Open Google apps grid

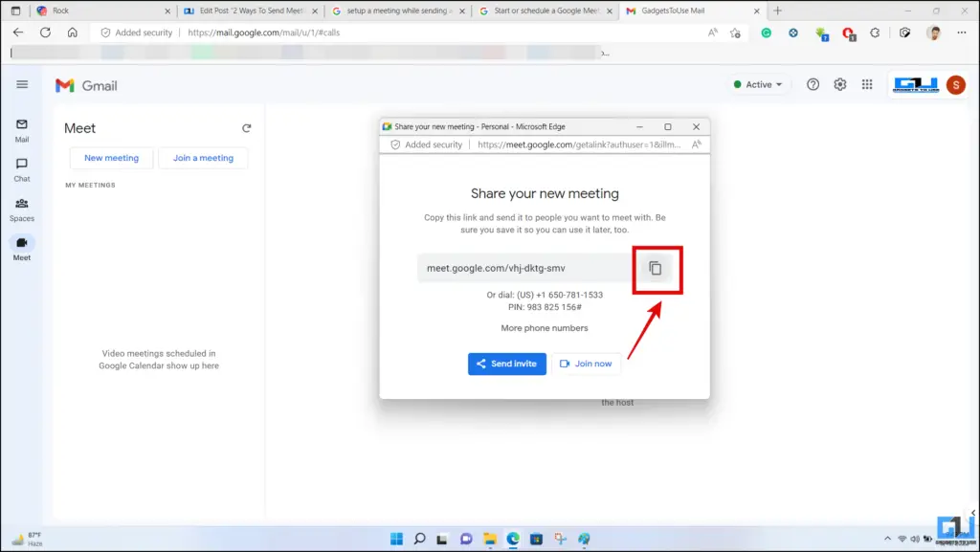click(x=867, y=84)
